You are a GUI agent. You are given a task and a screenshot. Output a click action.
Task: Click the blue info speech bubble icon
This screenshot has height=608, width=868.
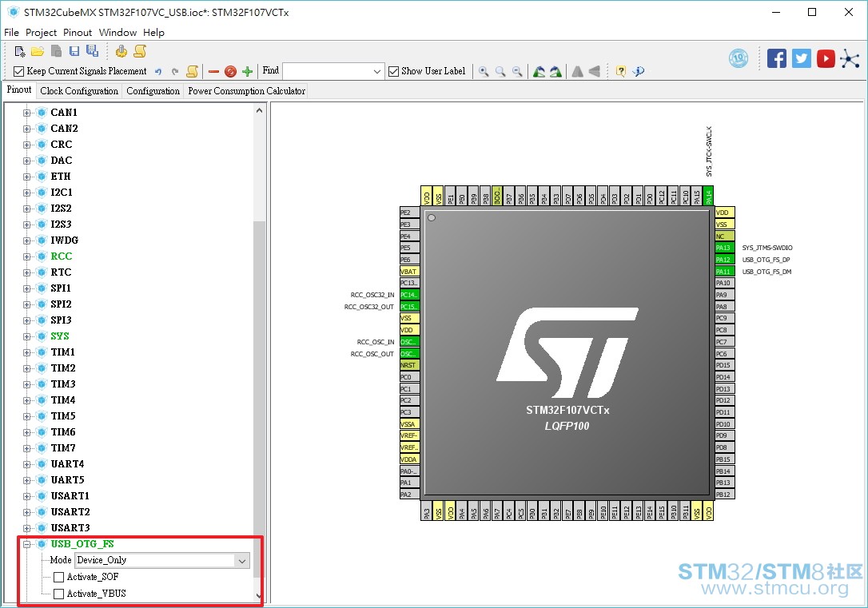[x=639, y=71]
